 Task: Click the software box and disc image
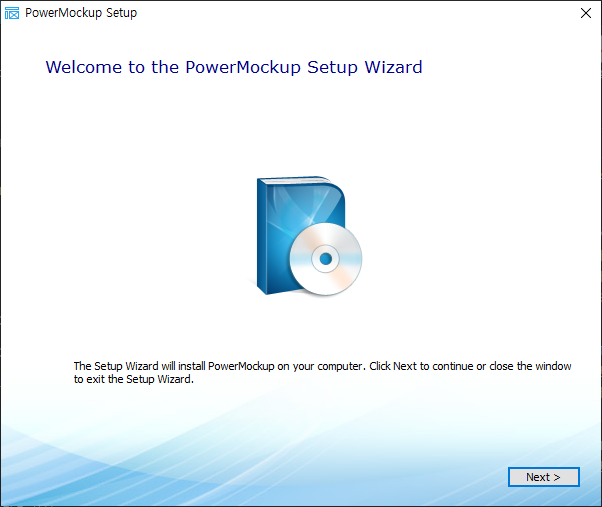tap(309, 236)
